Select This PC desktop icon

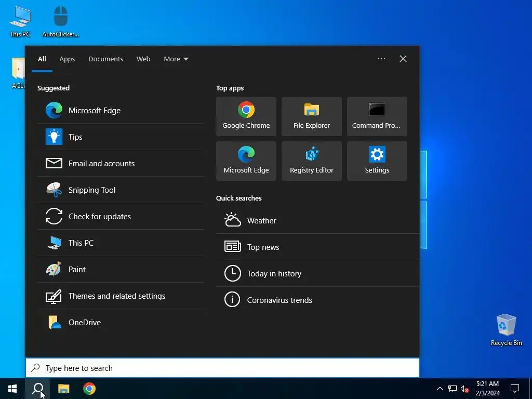20,21
